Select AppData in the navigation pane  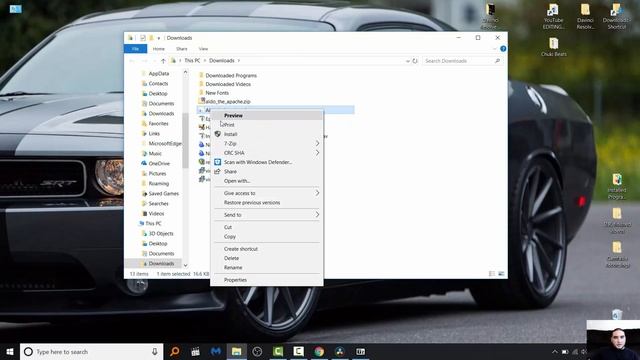(x=159, y=73)
